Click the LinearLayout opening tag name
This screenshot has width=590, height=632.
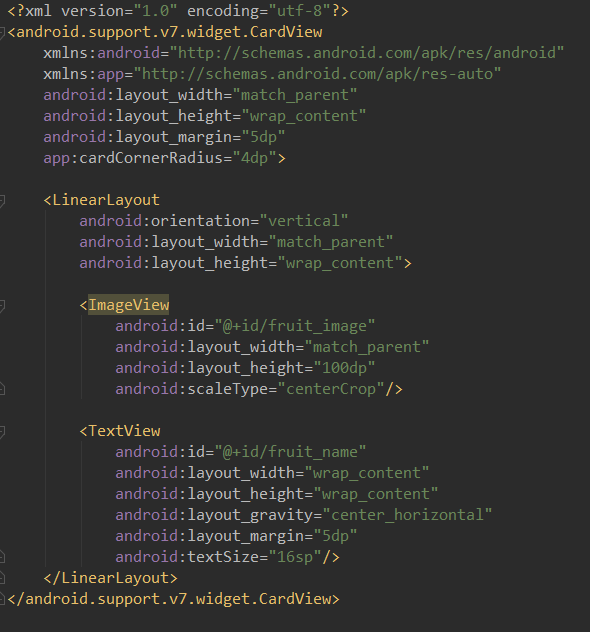point(106,200)
